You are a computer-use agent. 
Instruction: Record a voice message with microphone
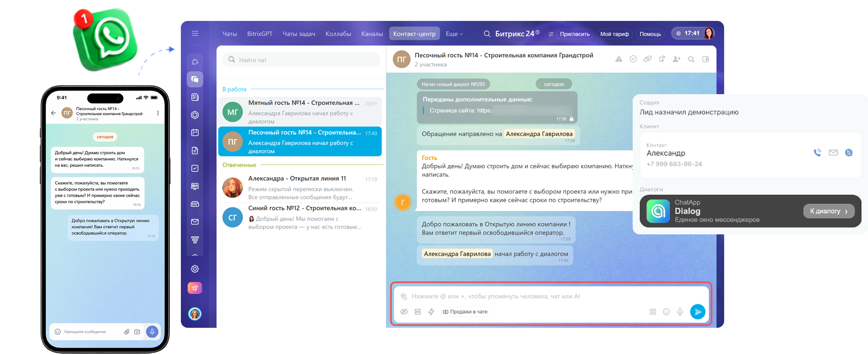coord(680,312)
